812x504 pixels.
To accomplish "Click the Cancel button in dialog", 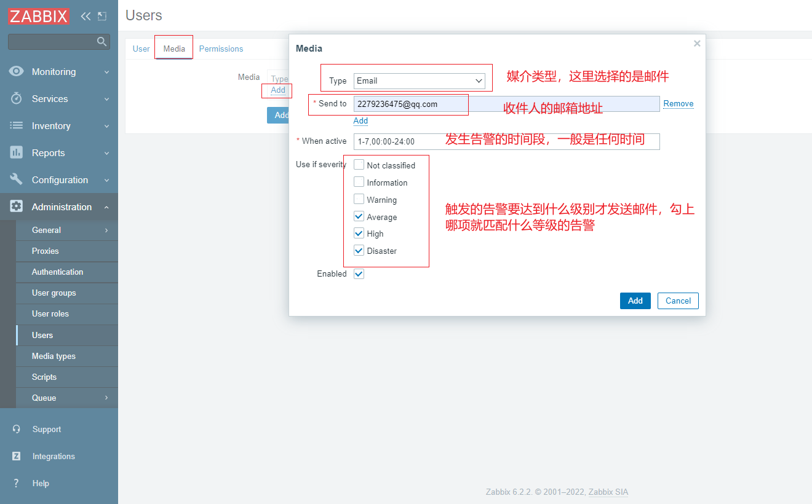I will [x=678, y=301].
